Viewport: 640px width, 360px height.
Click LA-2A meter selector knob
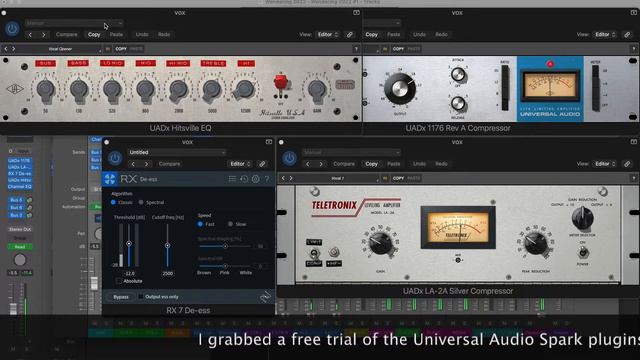click(x=582, y=218)
